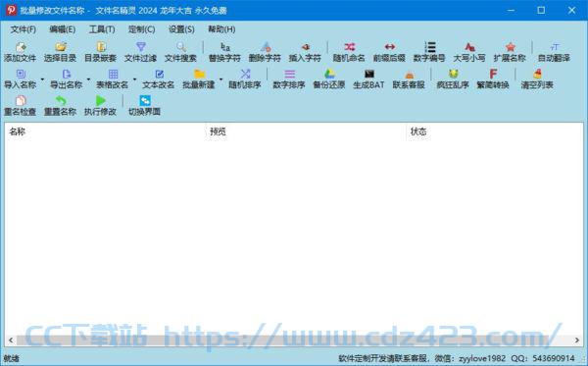
Task: Expand the 导入名称 dropdown arrow
Action: (42, 79)
